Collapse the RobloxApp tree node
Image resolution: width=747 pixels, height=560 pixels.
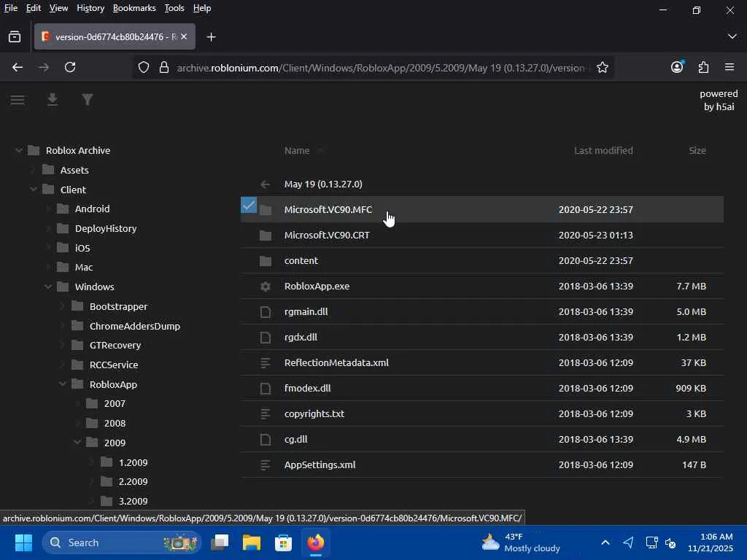tap(63, 384)
